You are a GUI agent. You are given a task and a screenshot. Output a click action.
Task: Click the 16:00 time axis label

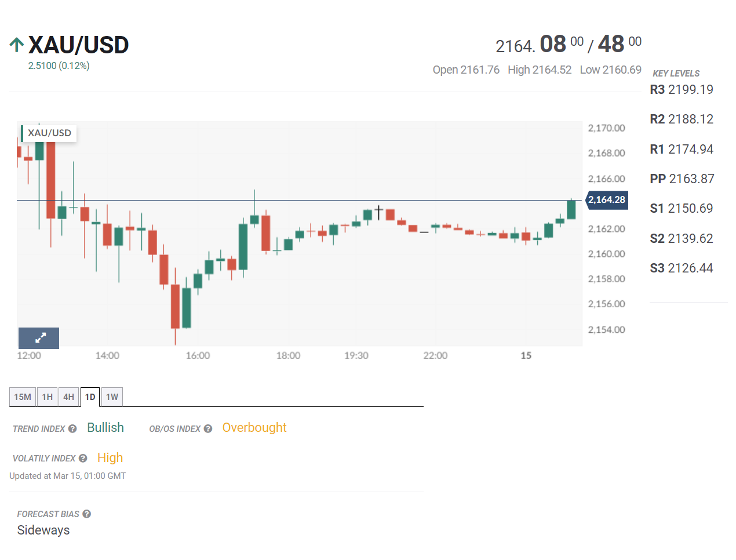[198, 355]
